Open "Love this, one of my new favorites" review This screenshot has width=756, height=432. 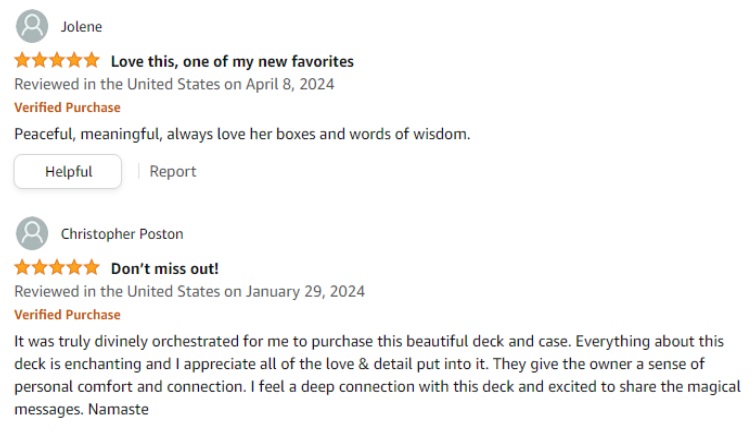(x=232, y=62)
